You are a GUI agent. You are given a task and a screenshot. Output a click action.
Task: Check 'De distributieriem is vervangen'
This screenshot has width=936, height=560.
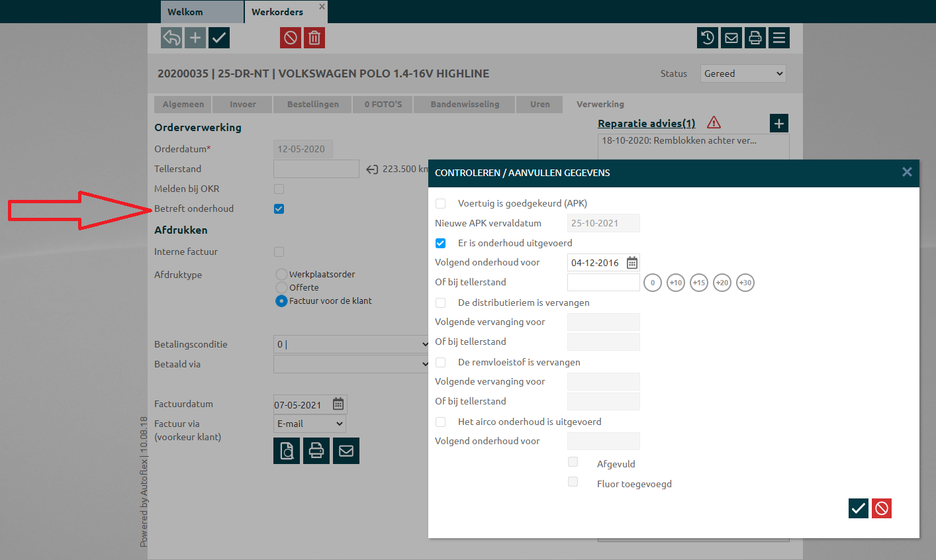pos(441,303)
